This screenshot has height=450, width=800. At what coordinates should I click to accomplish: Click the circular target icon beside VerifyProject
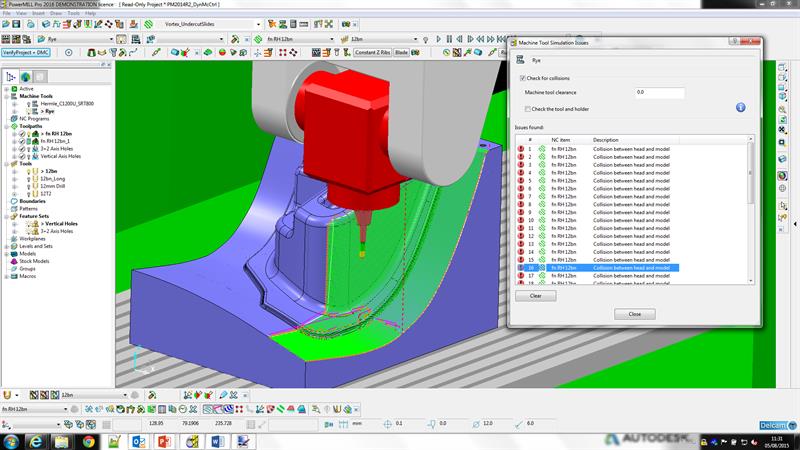coord(68,53)
